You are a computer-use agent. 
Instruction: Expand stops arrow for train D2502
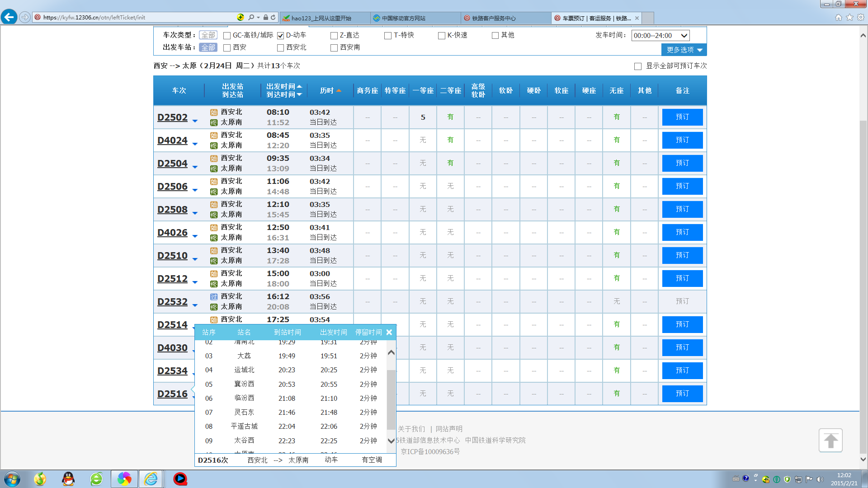pos(195,121)
